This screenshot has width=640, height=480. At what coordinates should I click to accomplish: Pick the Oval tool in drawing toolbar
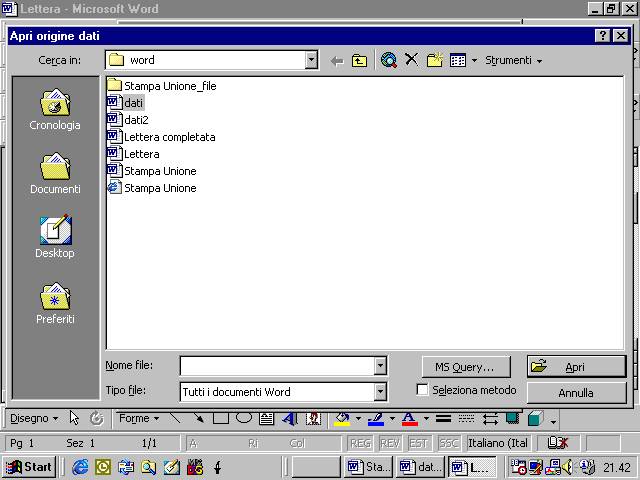point(244,418)
